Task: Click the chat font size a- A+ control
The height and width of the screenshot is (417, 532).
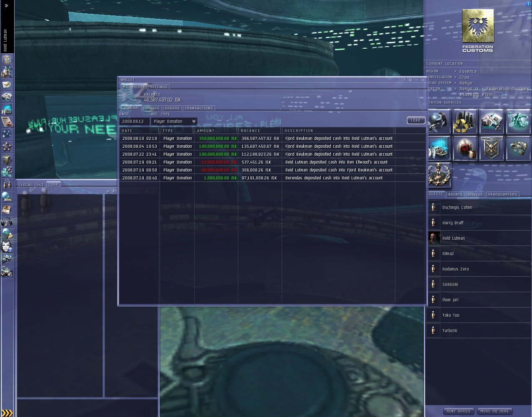Action: pyautogui.click(x=112, y=191)
